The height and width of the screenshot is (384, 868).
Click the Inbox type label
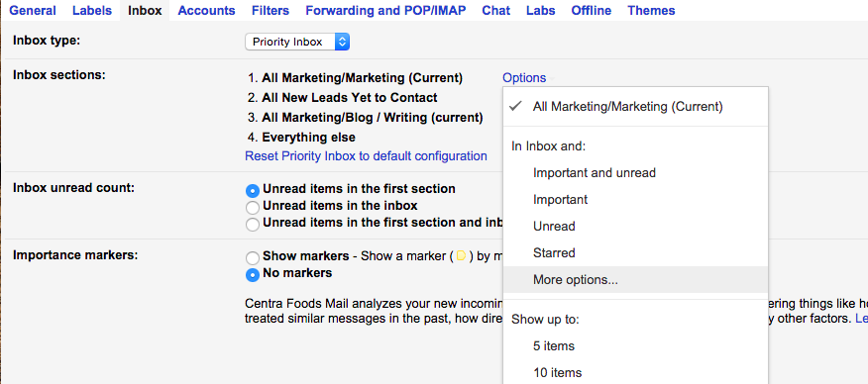click(x=47, y=41)
